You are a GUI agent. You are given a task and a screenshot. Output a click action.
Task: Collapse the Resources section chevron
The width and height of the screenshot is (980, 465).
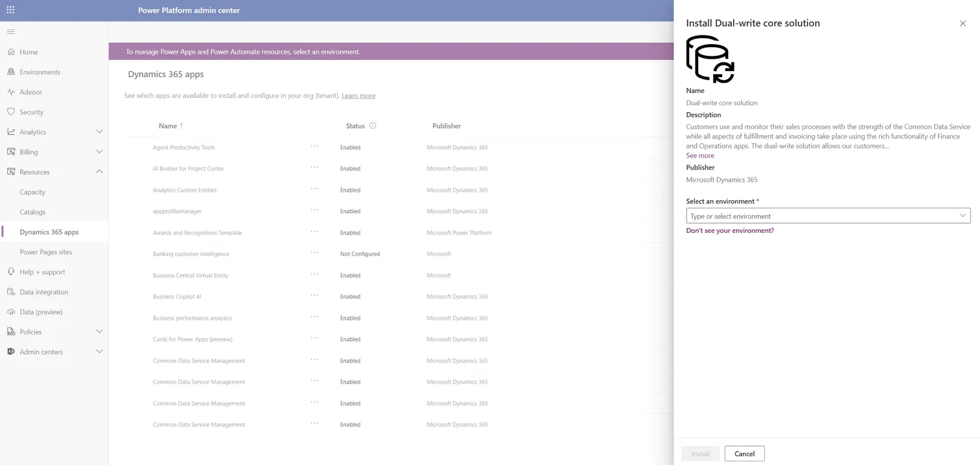[x=99, y=172]
